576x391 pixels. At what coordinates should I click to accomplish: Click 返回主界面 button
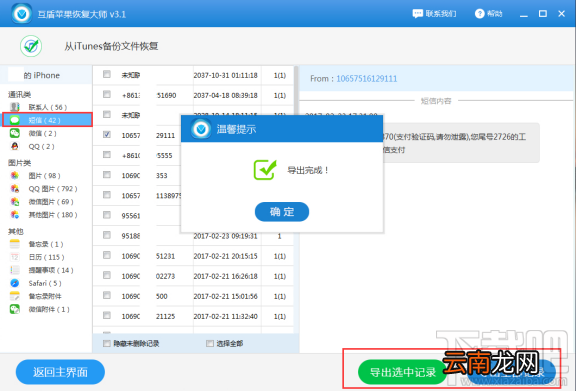tap(60, 372)
